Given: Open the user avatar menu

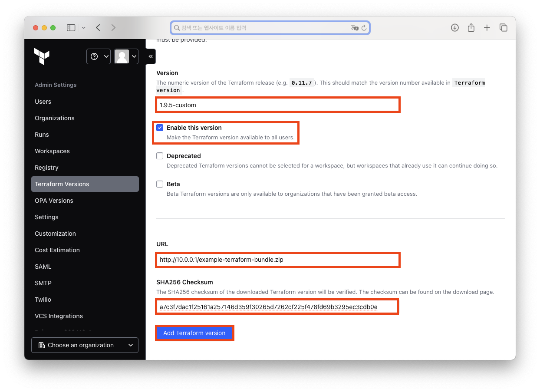Looking at the screenshot, I should (126, 56).
